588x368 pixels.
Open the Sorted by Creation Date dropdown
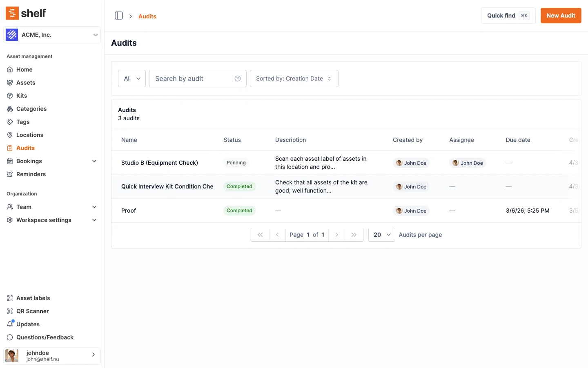tap(294, 79)
